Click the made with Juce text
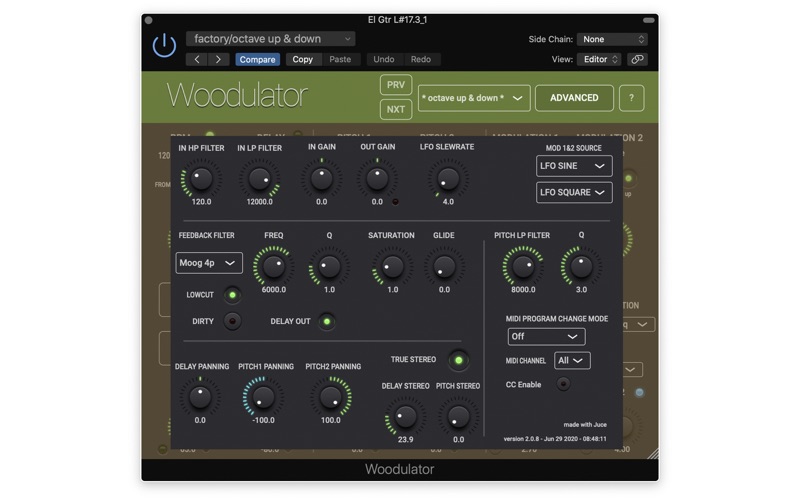Image resolution: width=800 pixels, height=500 pixels. (585, 424)
